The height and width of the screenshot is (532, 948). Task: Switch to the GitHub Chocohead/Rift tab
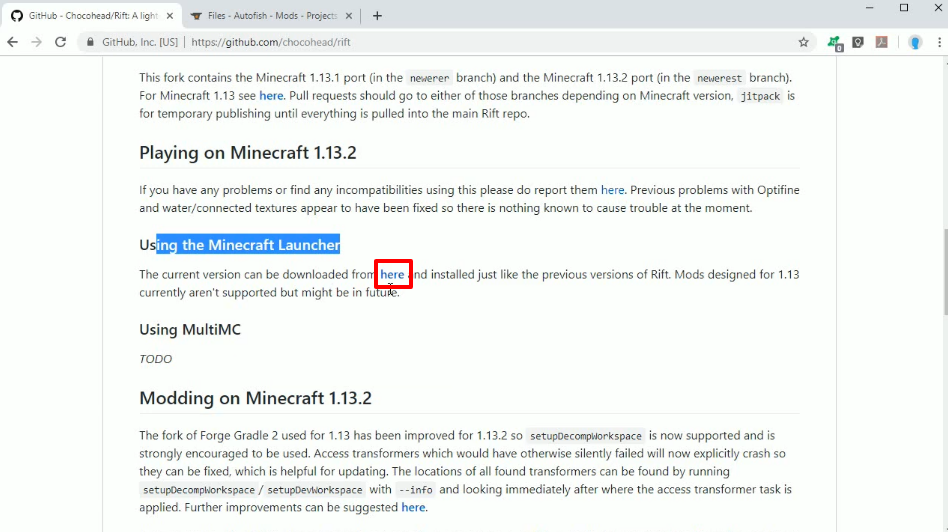point(91,16)
